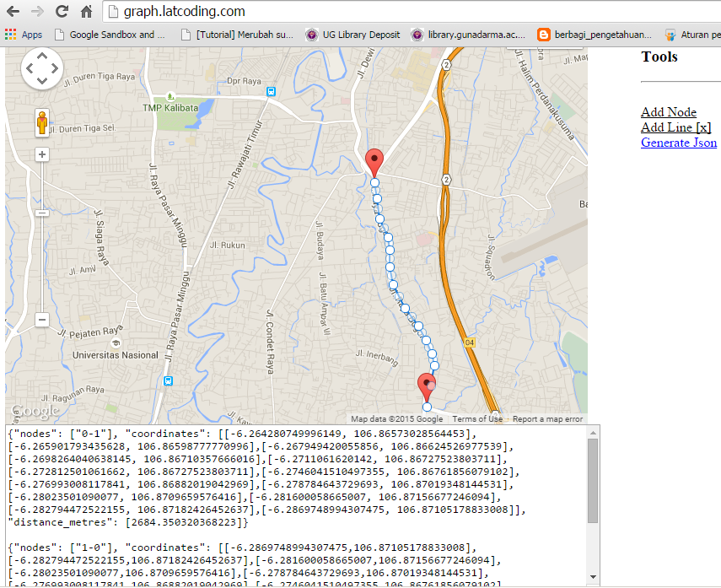Click the 'Universitas Nasional' map label

point(115,355)
